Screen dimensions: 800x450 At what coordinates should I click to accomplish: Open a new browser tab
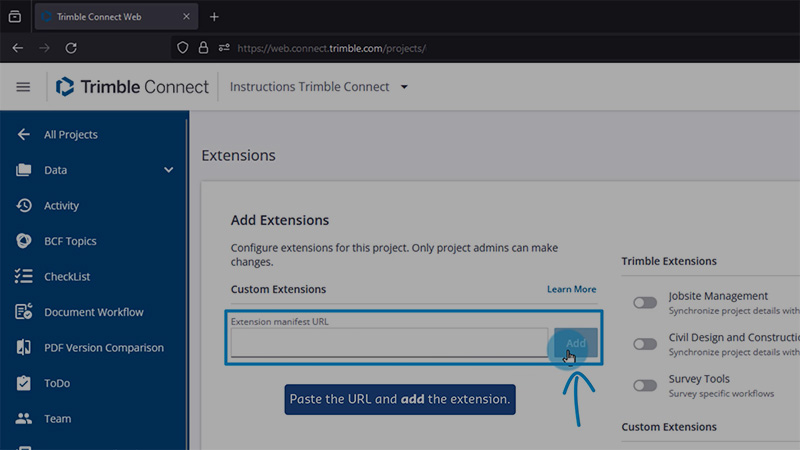pyautogui.click(x=214, y=17)
